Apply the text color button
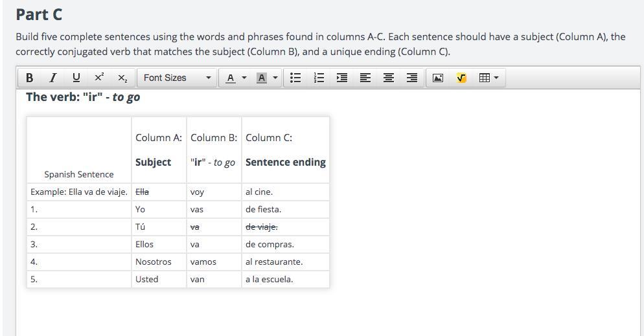The height and width of the screenshot is (336, 644). (x=230, y=78)
